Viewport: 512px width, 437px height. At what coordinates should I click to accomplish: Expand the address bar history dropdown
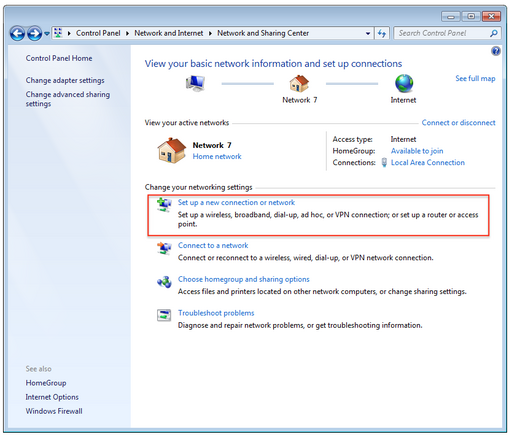(368, 33)
